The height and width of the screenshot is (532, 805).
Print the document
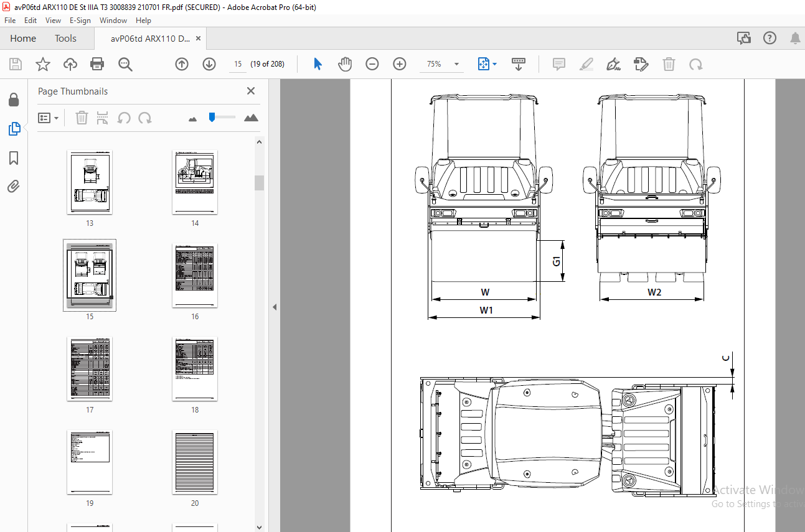point(97,64)
